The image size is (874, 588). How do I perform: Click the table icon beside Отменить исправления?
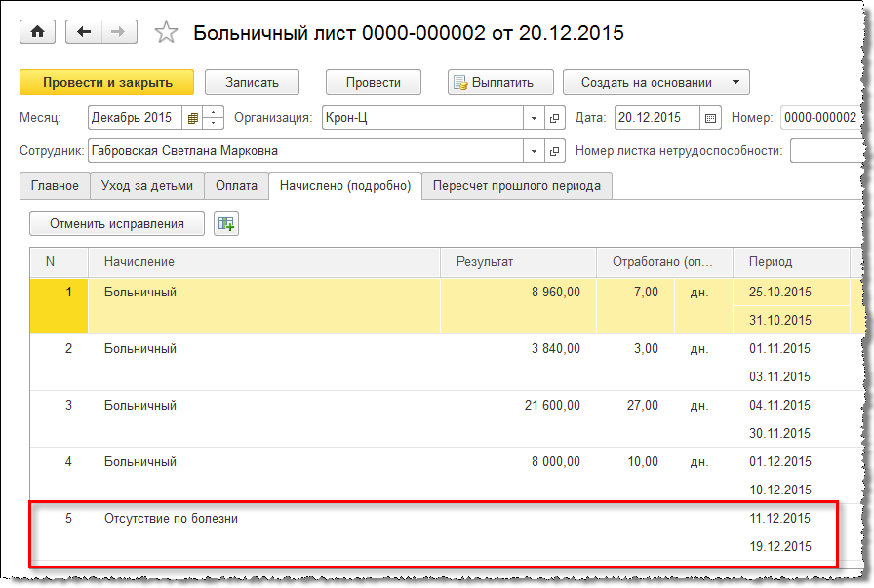(226, 223)
